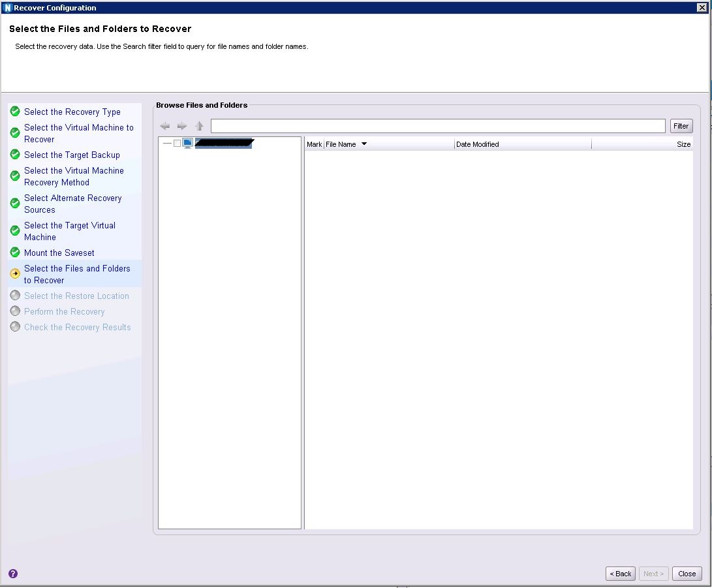Select the Files and Folders to Recover step

click(77, 274)
